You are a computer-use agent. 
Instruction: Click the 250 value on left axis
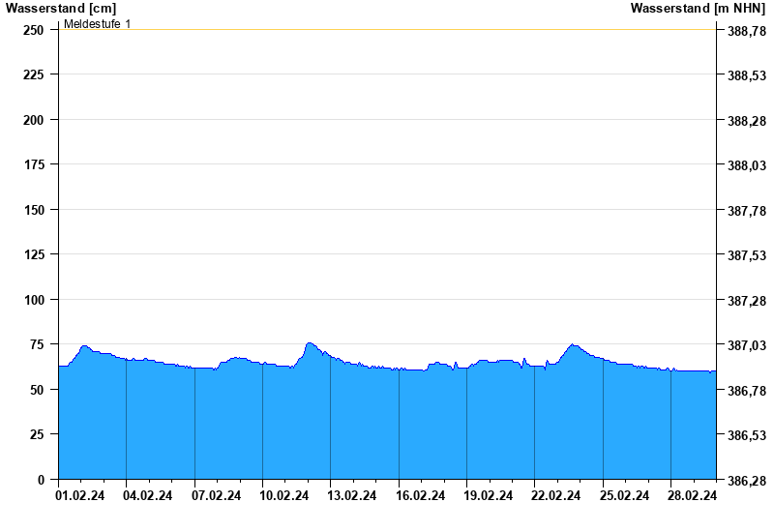coord(34,30)
